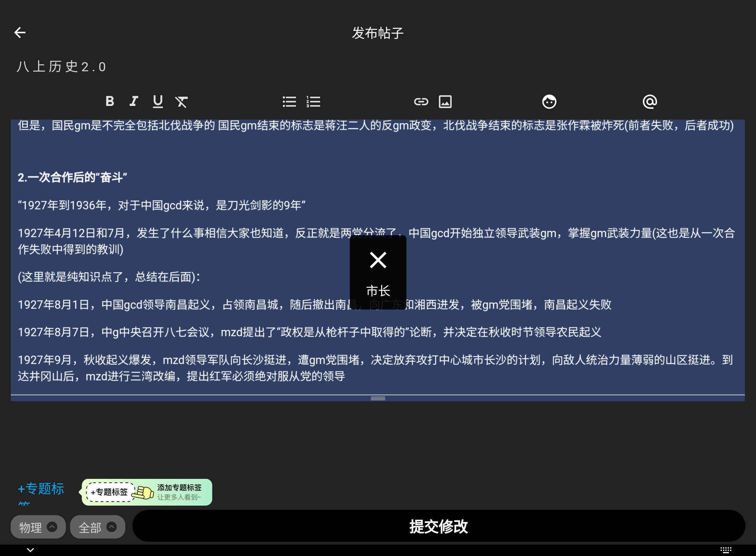Open the emoji picker
Image resolution: width=756 pixels, height=556 pixels.
coord(549,101)
